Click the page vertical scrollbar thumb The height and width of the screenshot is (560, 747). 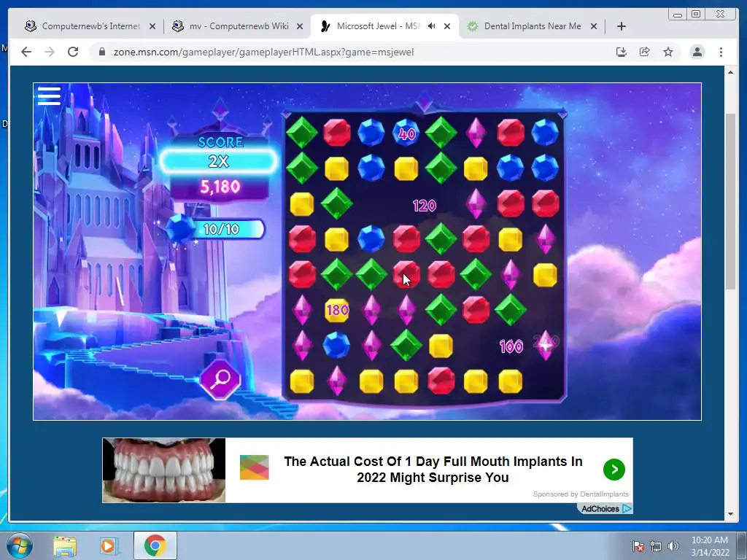[x=729, y=201]
